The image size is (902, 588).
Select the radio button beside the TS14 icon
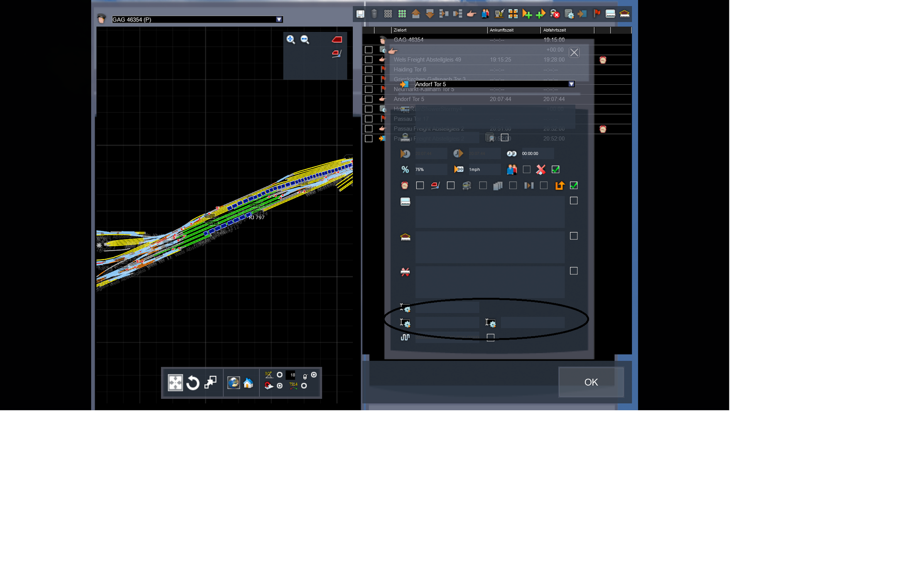coord(304,386)
